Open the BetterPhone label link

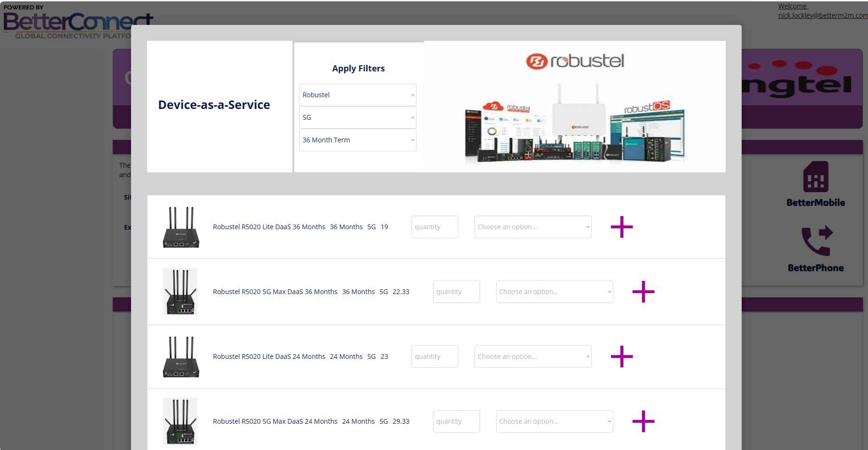(816, 268)
